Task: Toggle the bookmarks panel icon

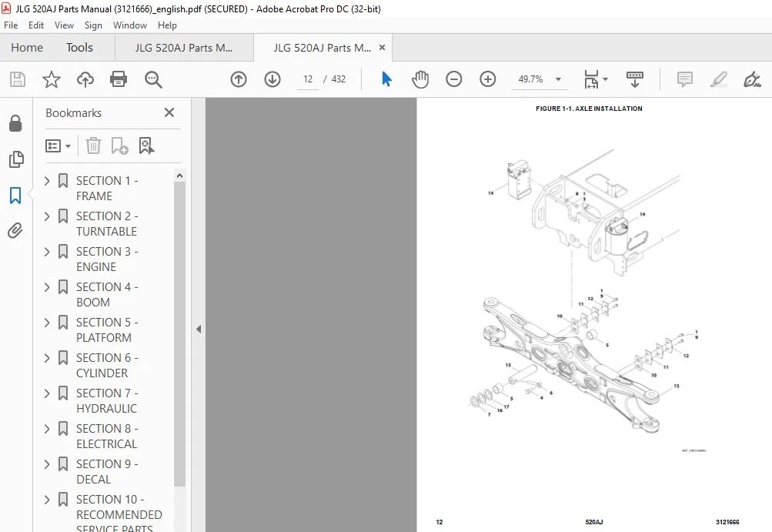Action: click(x=15, y=195)
